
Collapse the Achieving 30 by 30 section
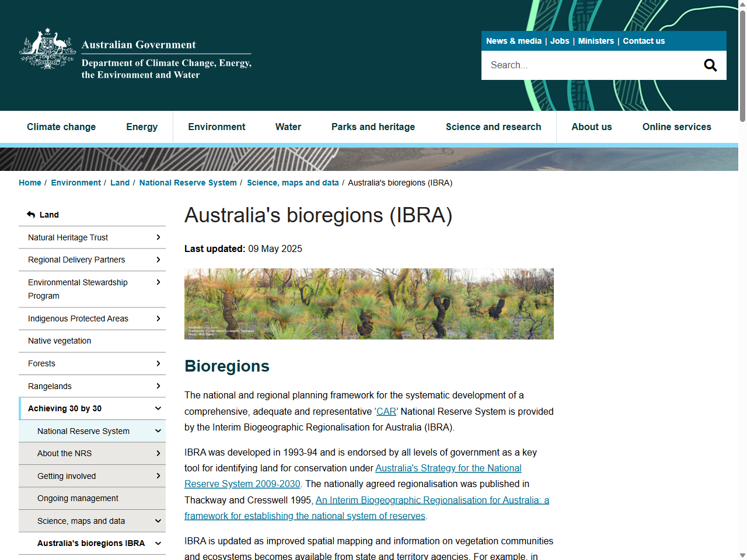click(158, 408)
